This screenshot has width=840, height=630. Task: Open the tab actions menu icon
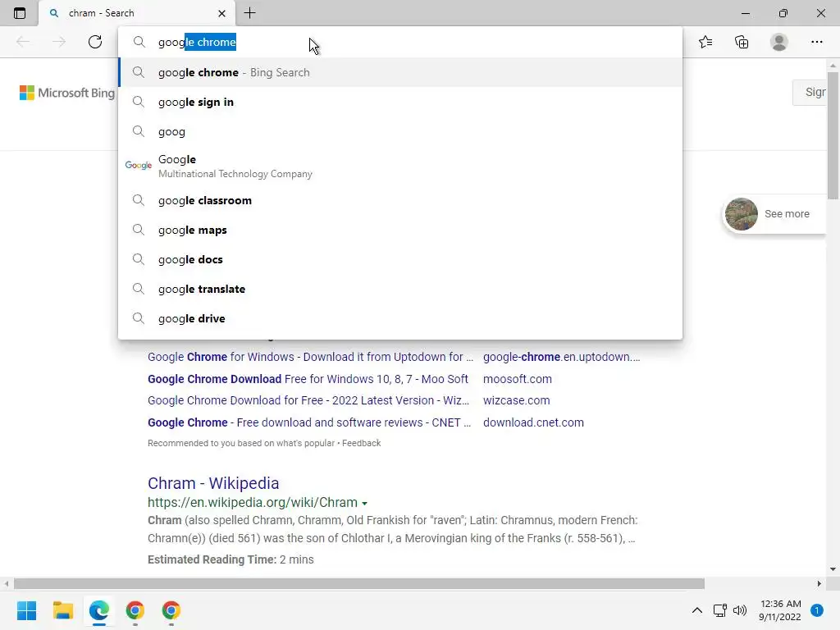pyautogui.click(x=20, y=13)
